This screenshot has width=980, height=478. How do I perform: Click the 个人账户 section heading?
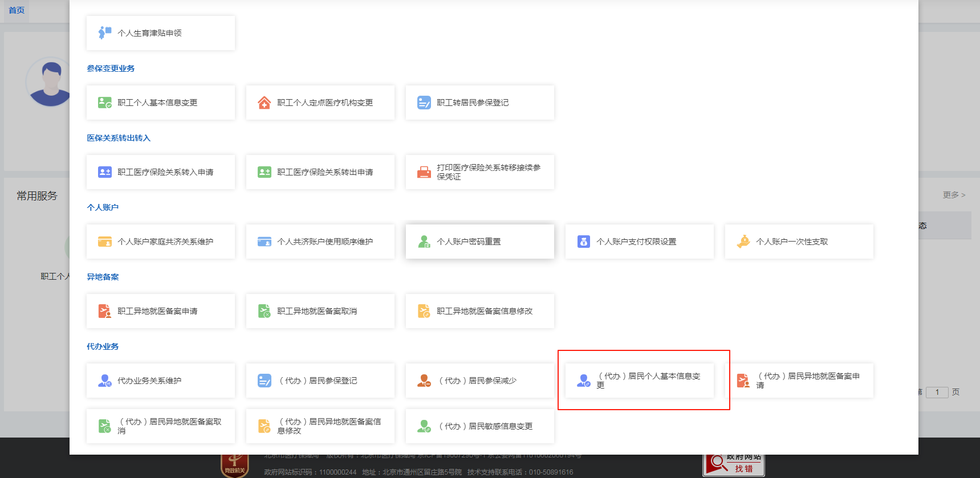pos(103,207)
